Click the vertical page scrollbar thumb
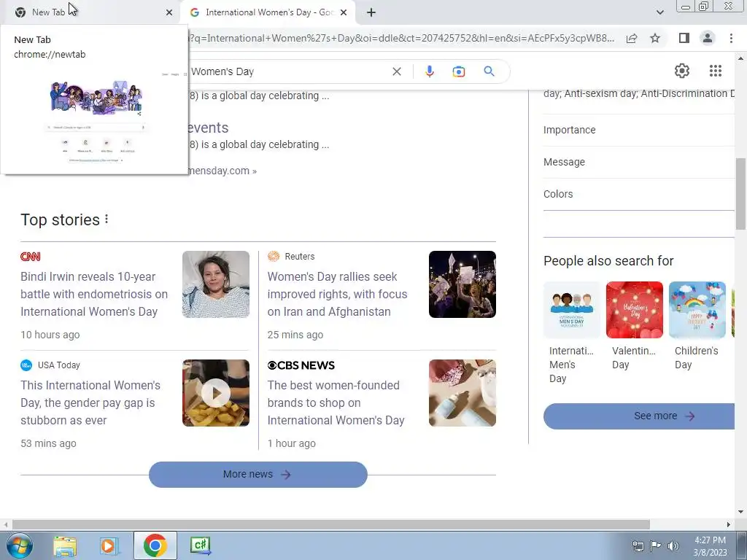The image size is (747, 560). click(x=740, y=195)
